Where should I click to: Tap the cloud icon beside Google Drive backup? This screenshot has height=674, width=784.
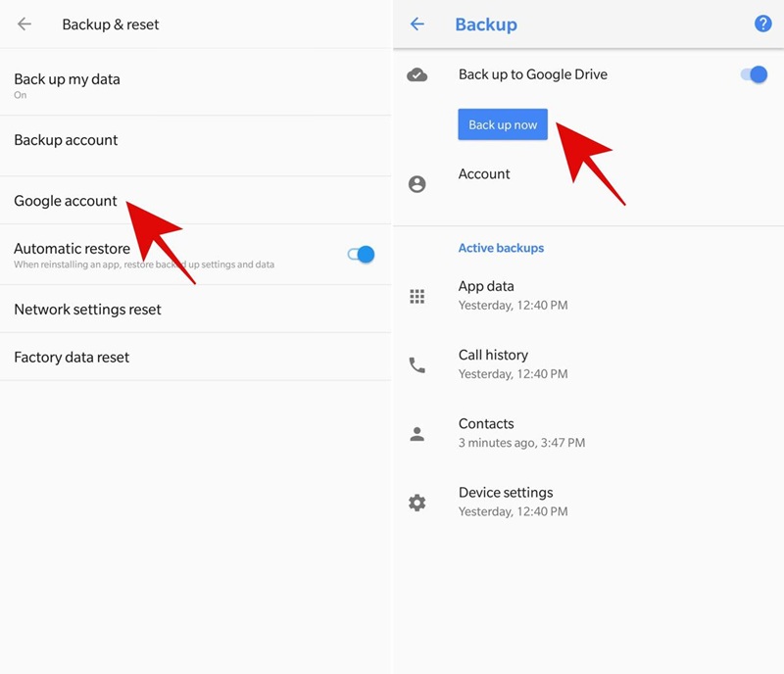pyautogui.click(x=417, y=74)
